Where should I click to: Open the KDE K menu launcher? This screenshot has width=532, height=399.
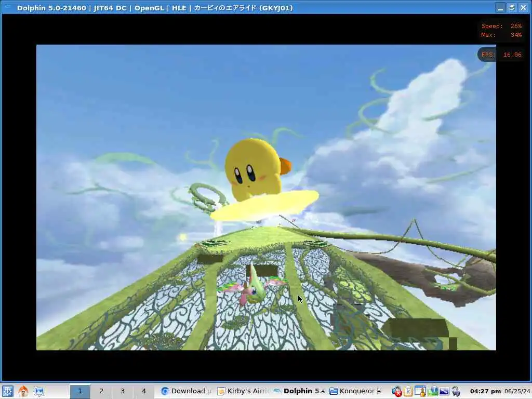pos(7,391)
